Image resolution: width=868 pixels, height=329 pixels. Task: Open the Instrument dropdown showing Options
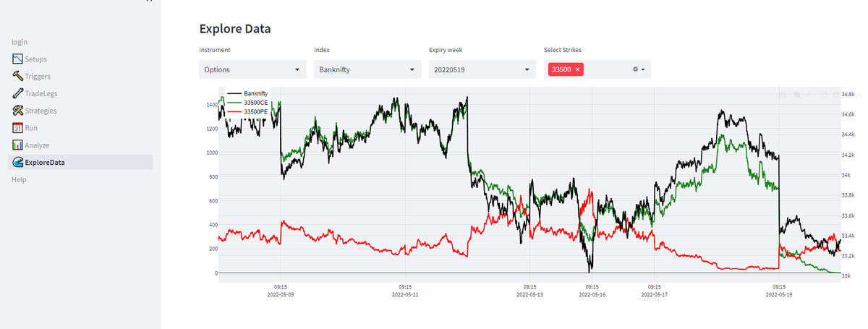[x=252, y=69]
